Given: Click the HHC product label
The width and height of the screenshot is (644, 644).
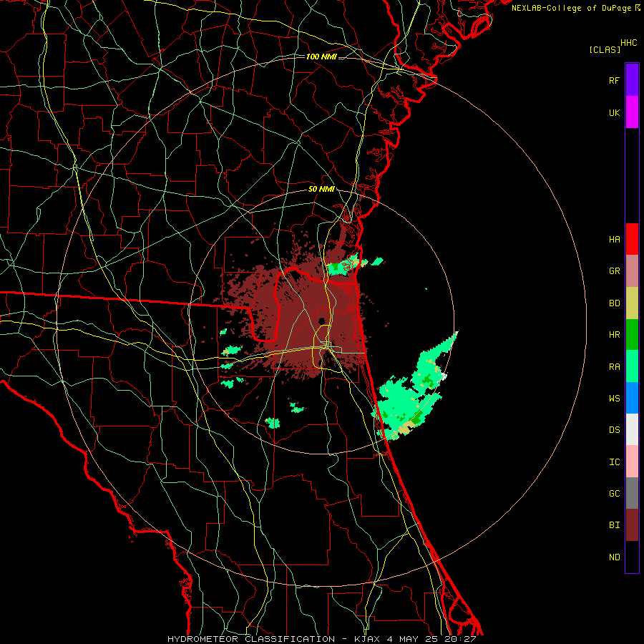Looking at the screenshot, I should tap(628, 43).
